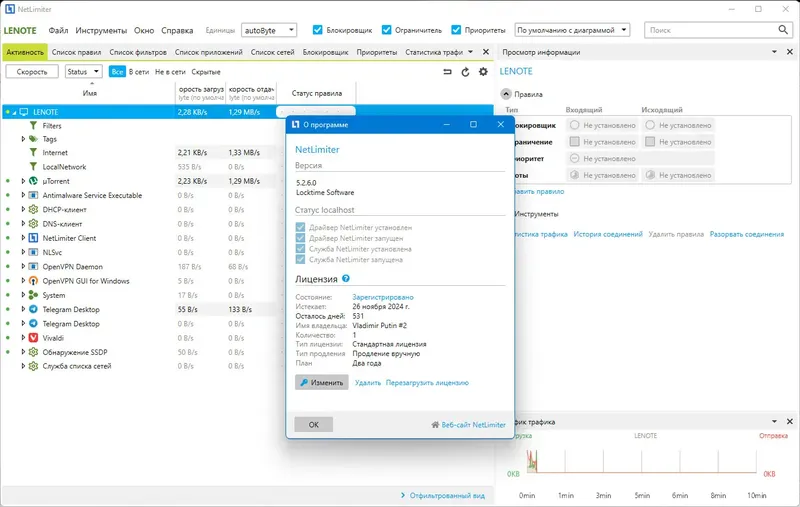The height and width of the screenshot is (507, 800).
Task: Switch to the Приоритеты tab
Action: click(x=377, y=52)
